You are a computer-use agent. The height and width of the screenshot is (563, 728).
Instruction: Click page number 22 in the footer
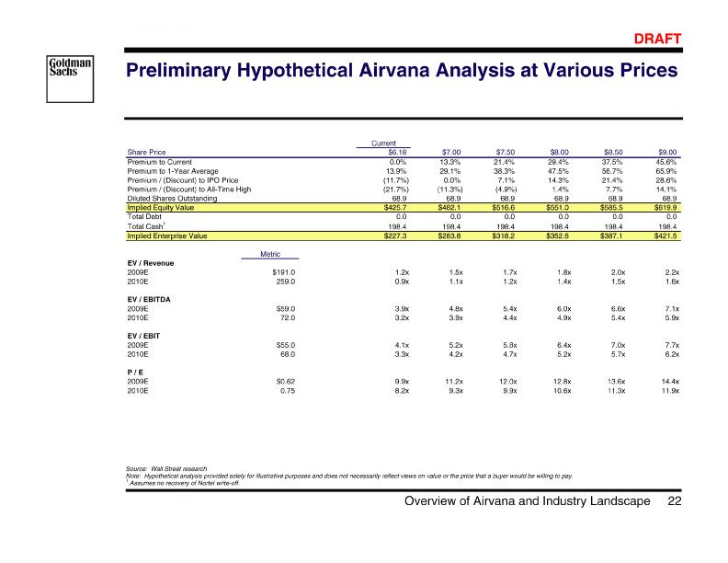674,501
